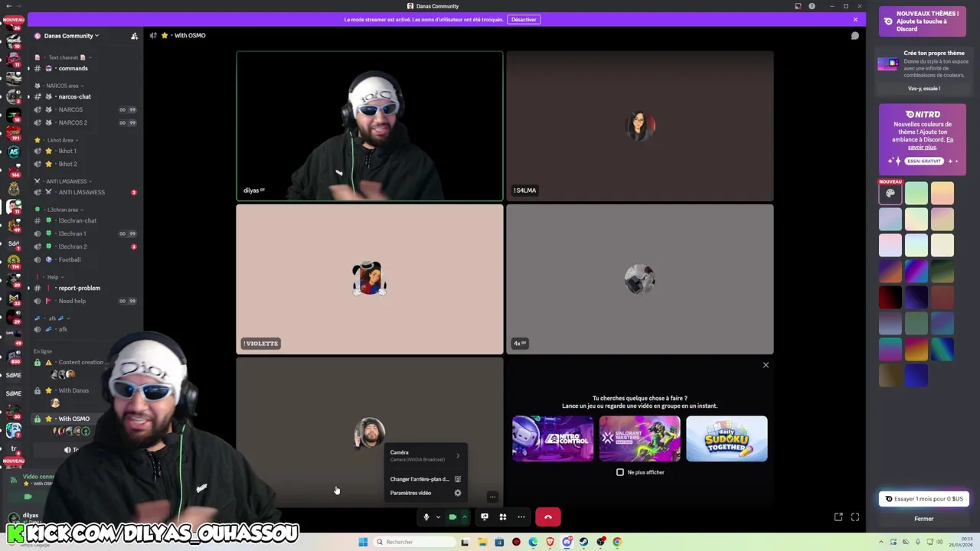Select the !S4LMA participant tile

[640, 126]
